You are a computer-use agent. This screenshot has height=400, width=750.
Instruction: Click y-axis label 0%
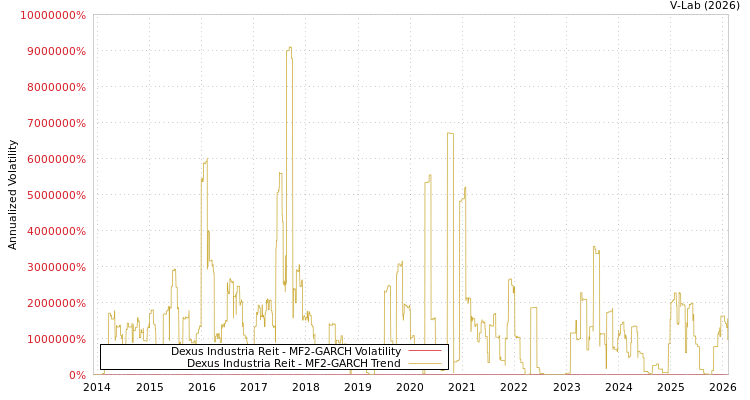tap(77, 375)
